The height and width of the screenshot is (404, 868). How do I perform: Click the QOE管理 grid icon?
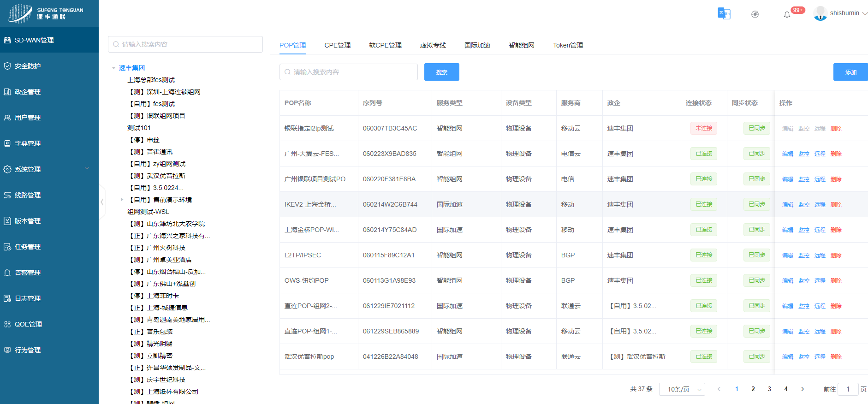click(7, 324)
